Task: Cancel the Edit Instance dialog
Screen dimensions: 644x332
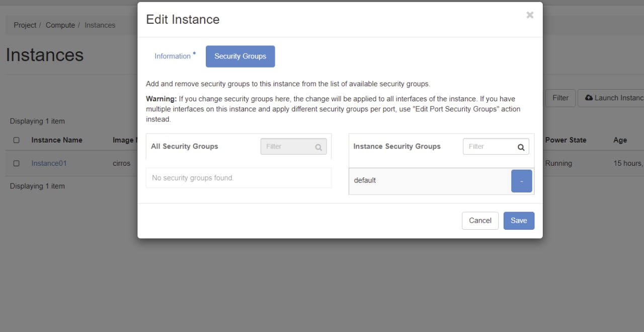Action: 480,221
